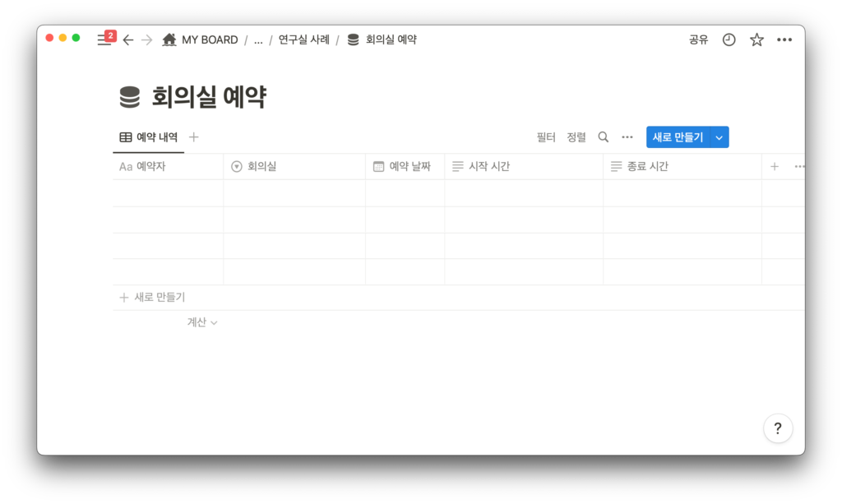Click the database icon beside 회의실 예약 title

coord(131,95)
